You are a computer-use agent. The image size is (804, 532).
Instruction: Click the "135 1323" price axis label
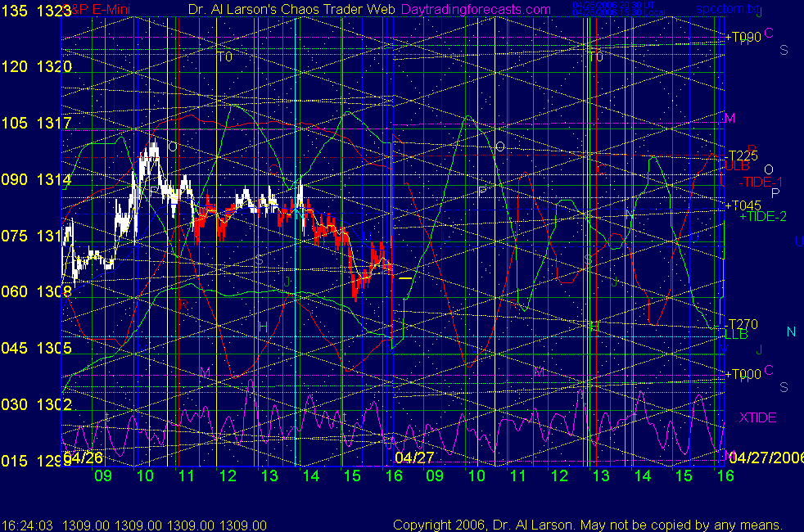pos(36,11)
